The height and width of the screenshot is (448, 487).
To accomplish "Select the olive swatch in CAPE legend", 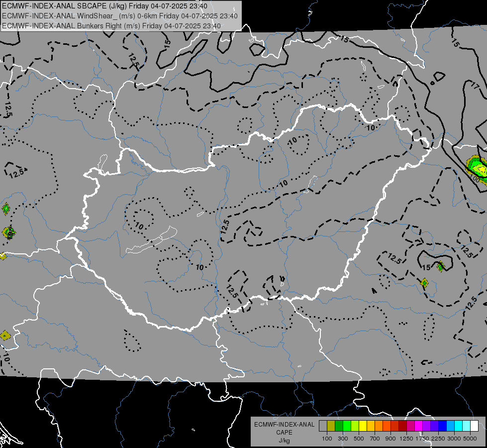I will click(331, 426).
